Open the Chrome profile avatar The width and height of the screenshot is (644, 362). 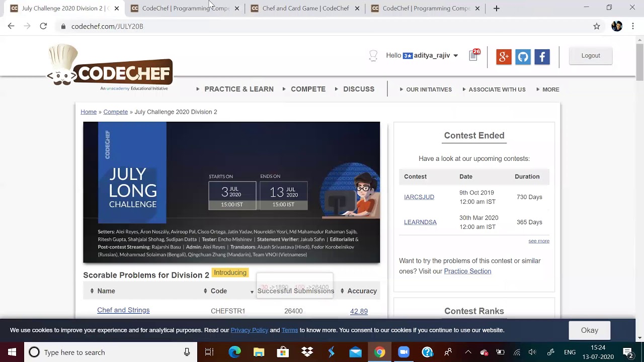617,26
